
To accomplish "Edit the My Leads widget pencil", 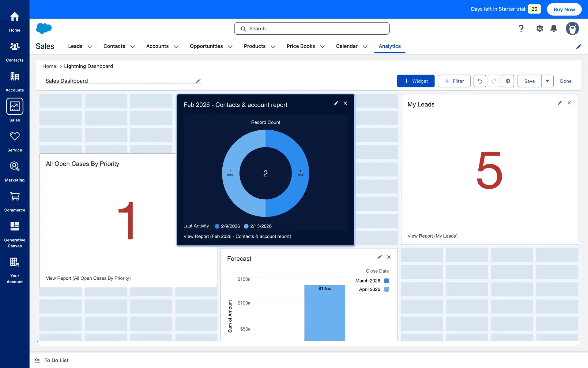I will pos(560,103).
